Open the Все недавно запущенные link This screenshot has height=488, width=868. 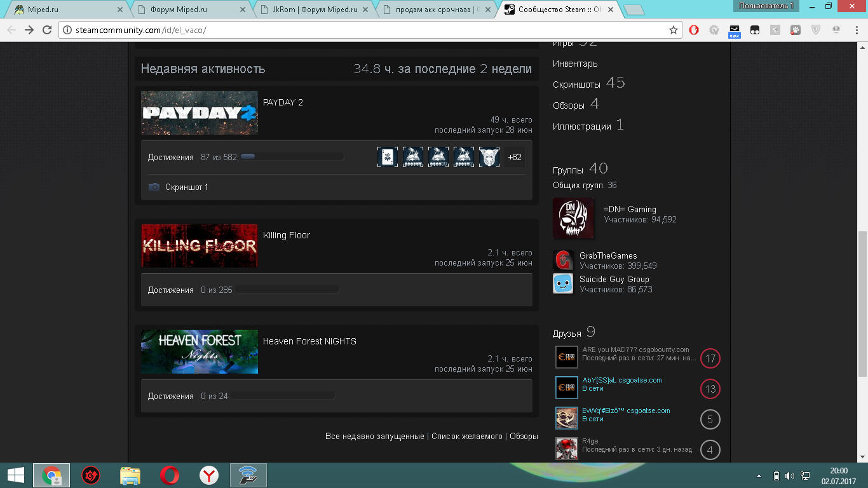coord(374,437)
